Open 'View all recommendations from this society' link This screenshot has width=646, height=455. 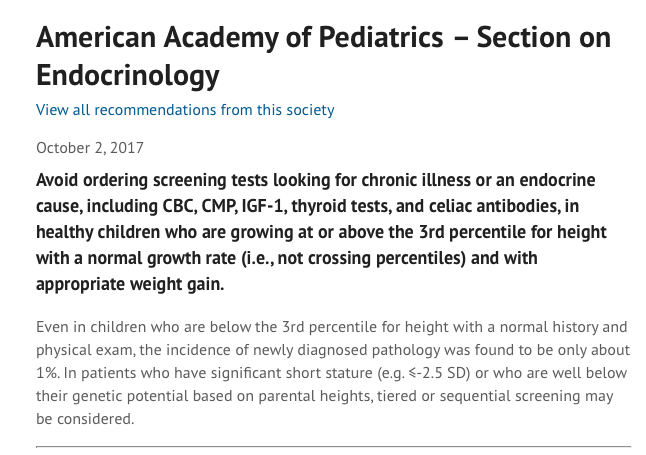coord(185,110)
